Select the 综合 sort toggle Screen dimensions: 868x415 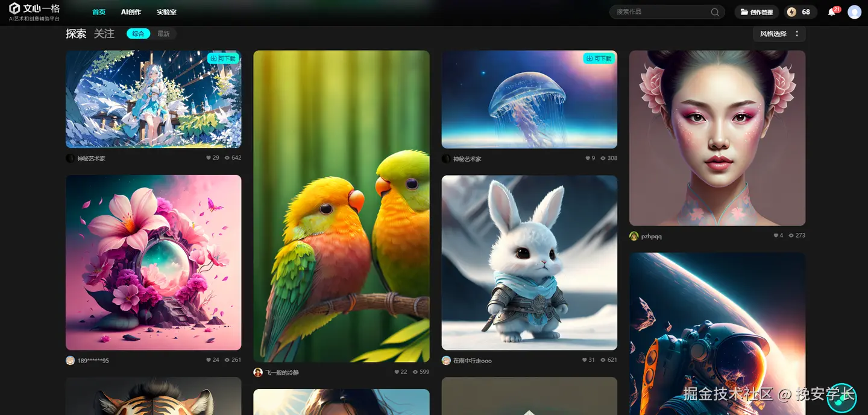click(x=139, y=34)
